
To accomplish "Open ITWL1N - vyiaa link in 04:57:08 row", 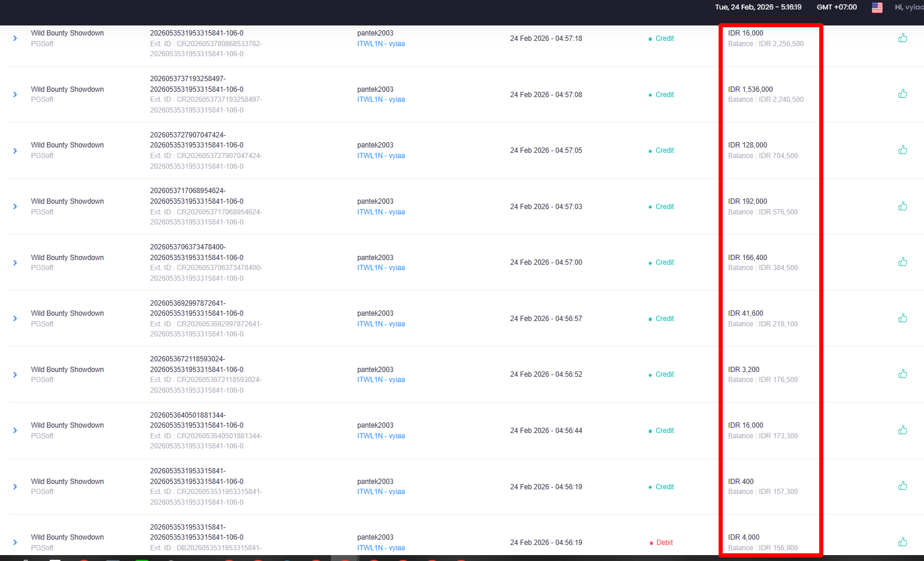I will point(381,100).
